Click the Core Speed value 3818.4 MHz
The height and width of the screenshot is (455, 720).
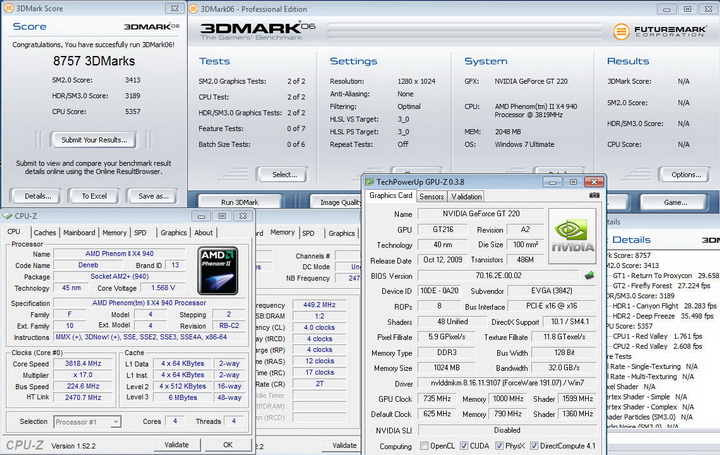(83, 363)
